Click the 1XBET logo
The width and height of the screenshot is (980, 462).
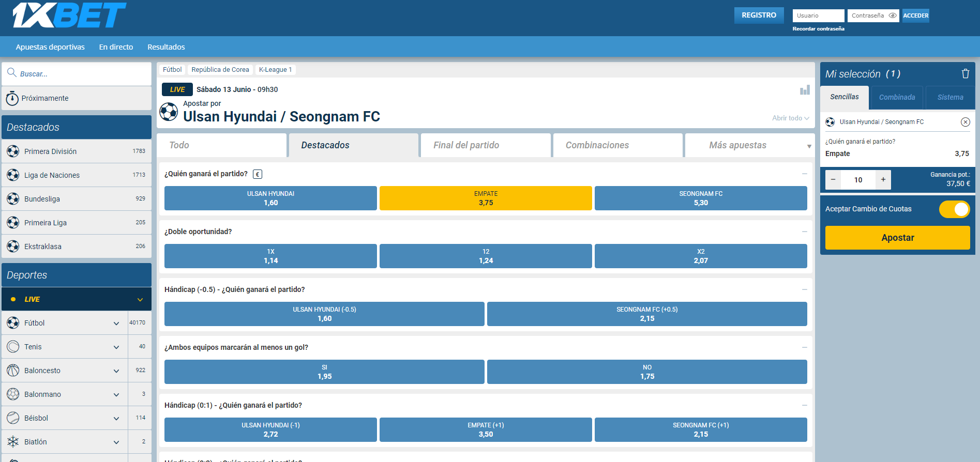pyautogui.click(x=69, y=15)
